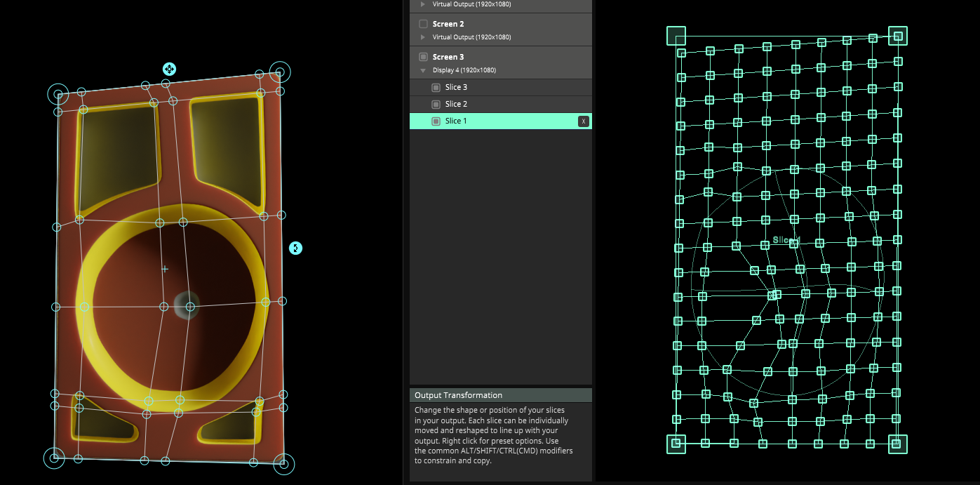Expand the topmost Virtual Output arrow
Screen dimensions: 980x485
[x=423, y=4]
